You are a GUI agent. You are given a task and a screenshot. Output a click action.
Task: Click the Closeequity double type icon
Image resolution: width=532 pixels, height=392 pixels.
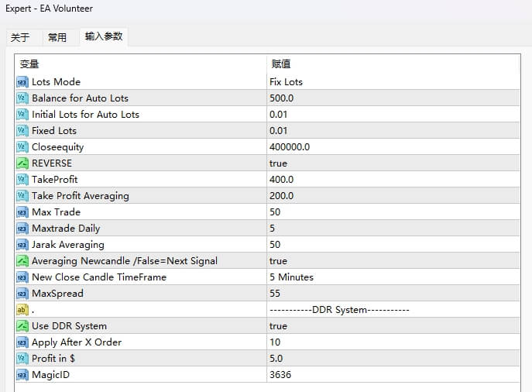(x=22, y=147)
